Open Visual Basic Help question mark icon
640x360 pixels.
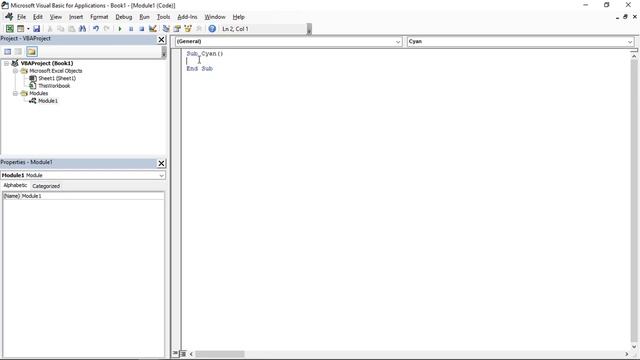[x=212, y=29]
